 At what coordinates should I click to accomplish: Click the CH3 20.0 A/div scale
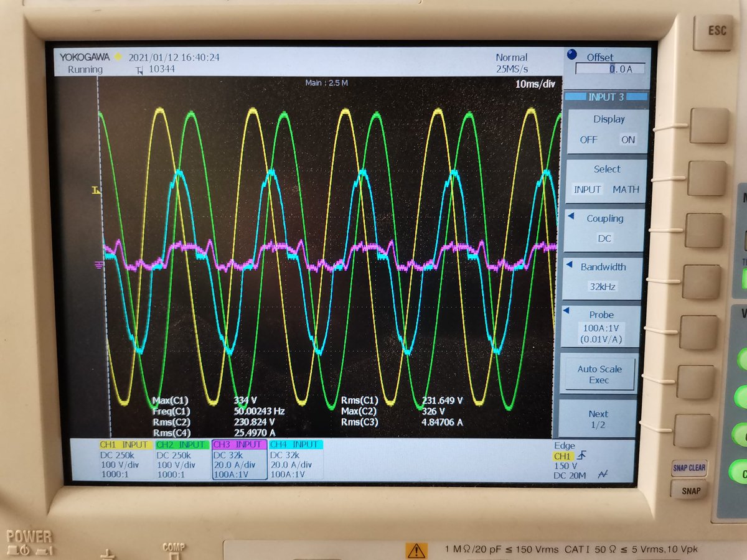(235, 464)
